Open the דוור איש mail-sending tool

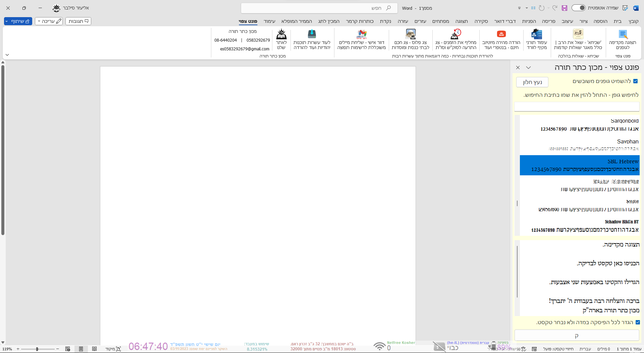362,39
